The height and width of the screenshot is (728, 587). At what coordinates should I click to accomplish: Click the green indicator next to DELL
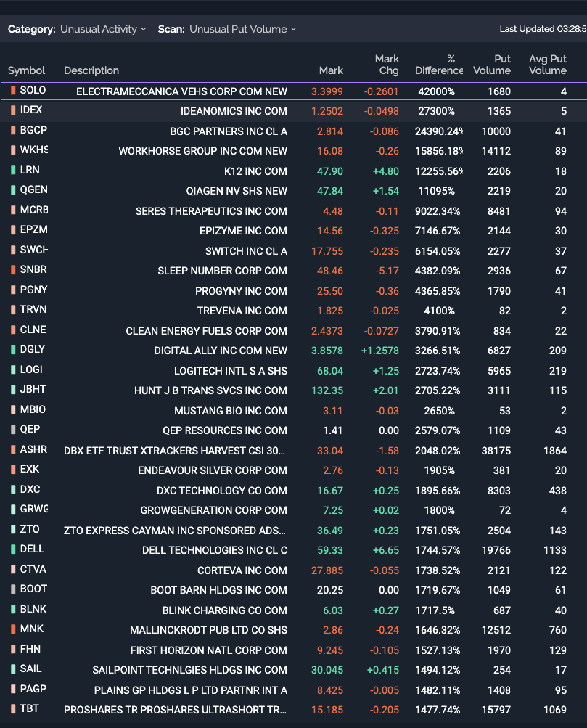click(x=14, y=549)
